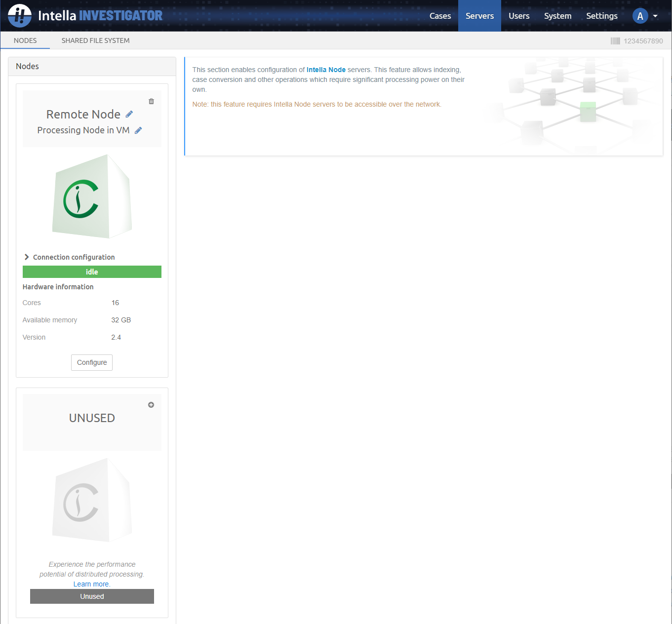
Task: Open the System menu item
Action: click(557, 16)
